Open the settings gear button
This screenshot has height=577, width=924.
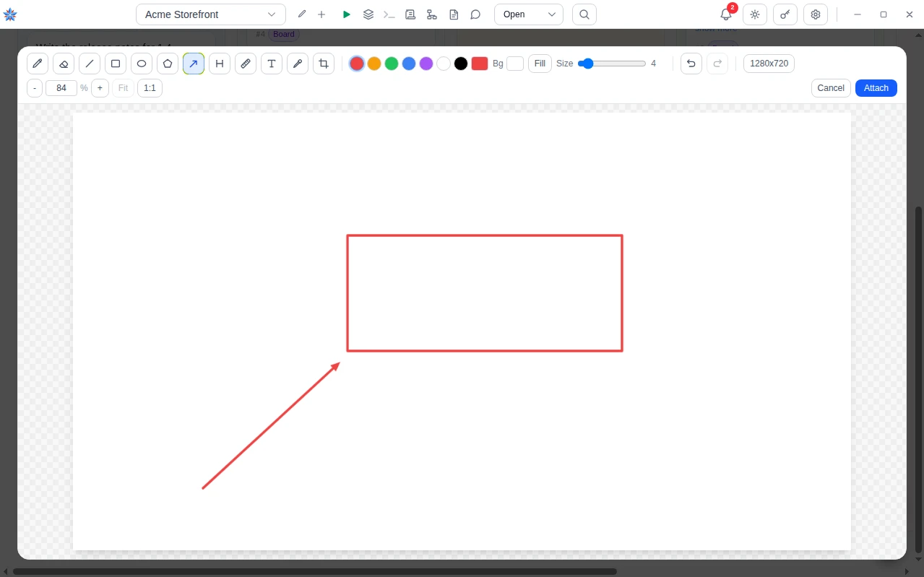[816, 14]
